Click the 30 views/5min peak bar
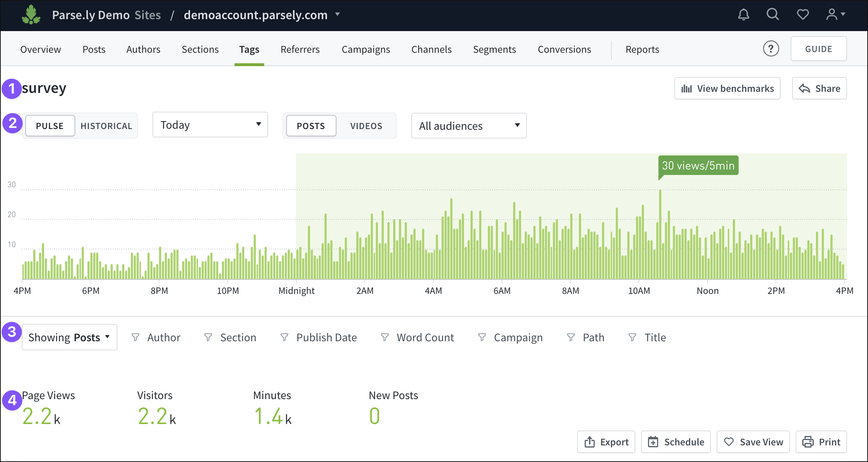 [660, 234]
